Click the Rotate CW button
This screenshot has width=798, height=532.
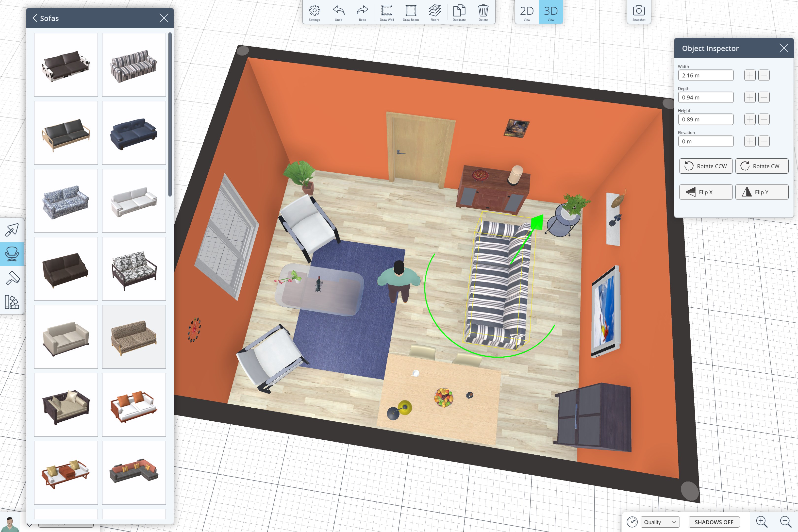click(x=762, y=166)
